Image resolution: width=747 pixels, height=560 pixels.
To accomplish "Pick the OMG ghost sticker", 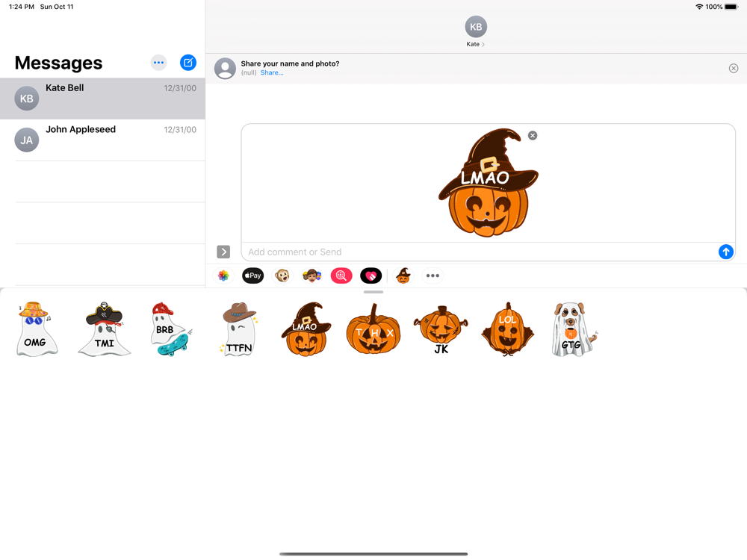I will click(x=36, y=329).
